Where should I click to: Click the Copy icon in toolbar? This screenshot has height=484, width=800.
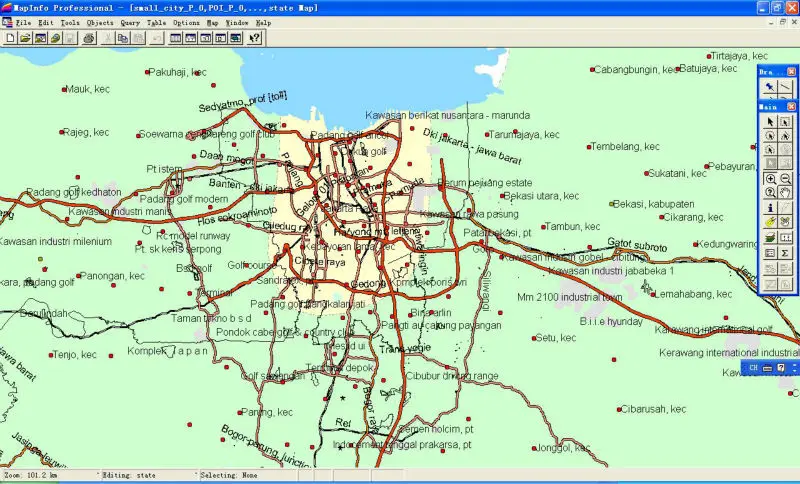122,38
